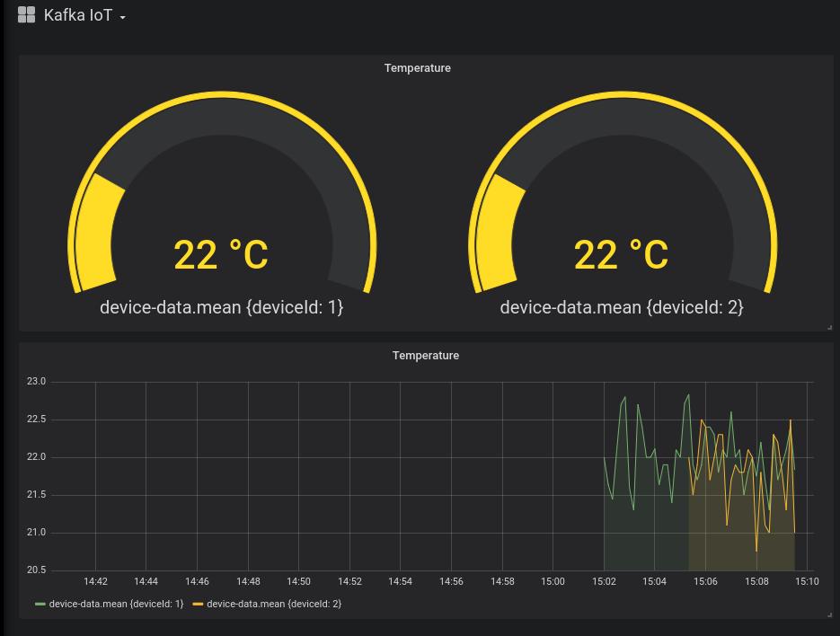Click the 14:42 x-axis time label
This screenshot has width=840, height=636.
[x=95, y=581]
